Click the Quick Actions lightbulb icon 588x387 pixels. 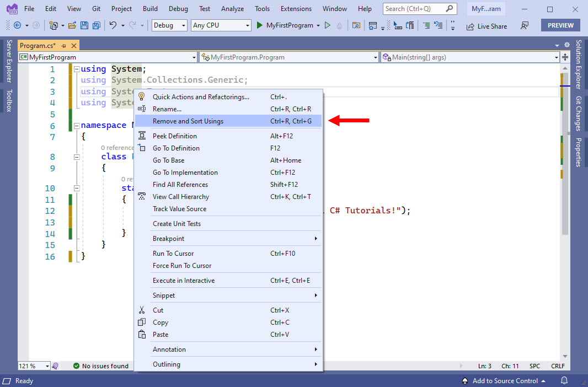[x=142, y=96]
